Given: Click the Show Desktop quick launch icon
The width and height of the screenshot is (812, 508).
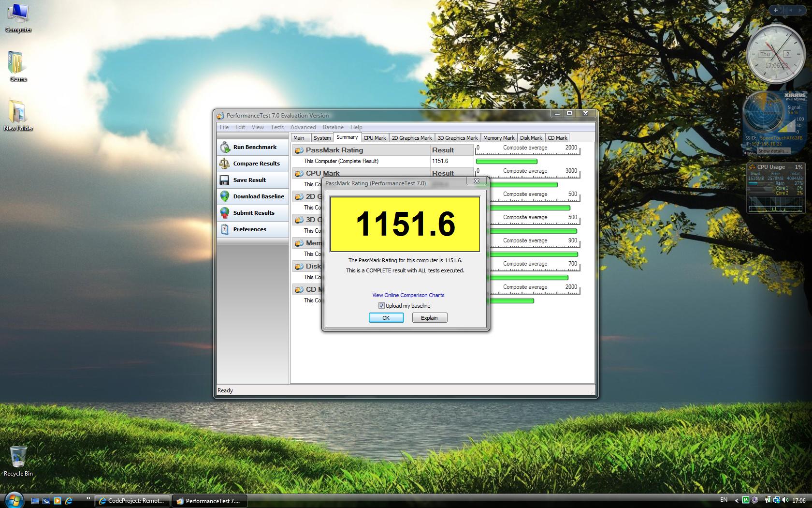Looking at the screenshot, I should [36, 501].
